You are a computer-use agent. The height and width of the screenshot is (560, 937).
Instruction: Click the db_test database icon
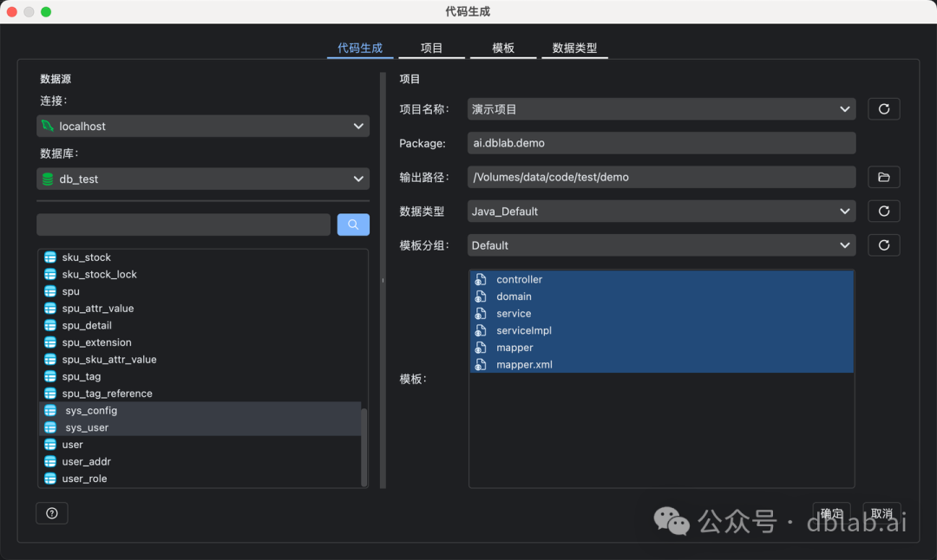48,179
